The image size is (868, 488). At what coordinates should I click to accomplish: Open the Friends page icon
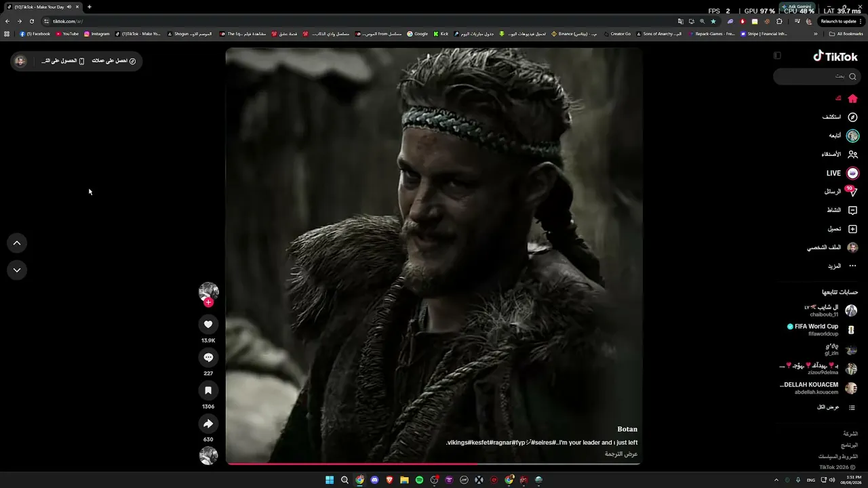(x=852, y=155)
